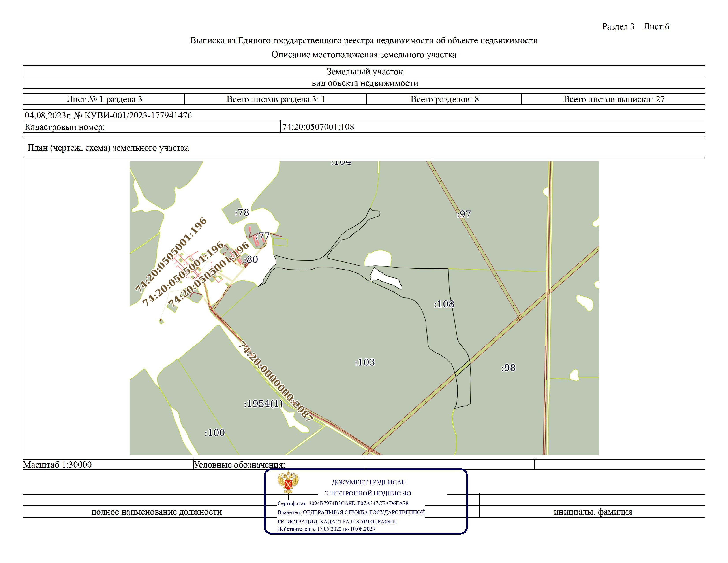The height and width of the screenshot is (563, 728).
Task: Click the validity line 'Действителен: с 17.05.2022 по 10.08.2023'
Action: (326, 529)
